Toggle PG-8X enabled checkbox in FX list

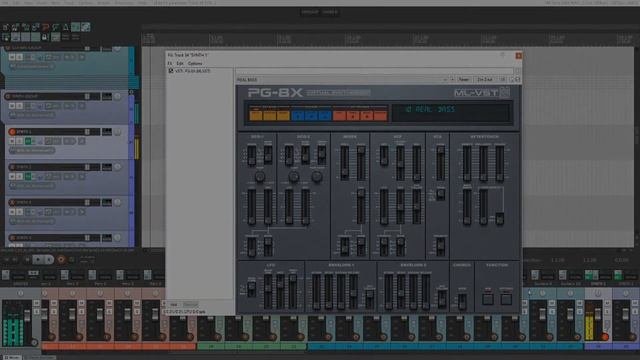[171, 71]
